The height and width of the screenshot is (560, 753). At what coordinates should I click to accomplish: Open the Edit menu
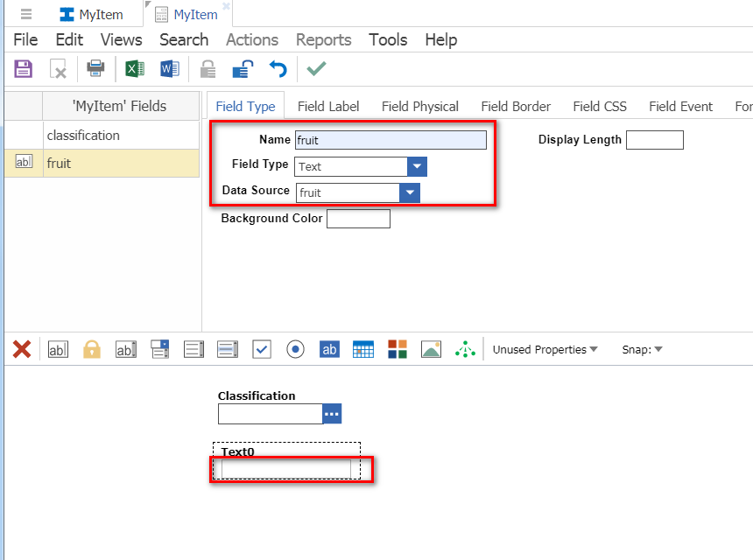coord(69,40)
